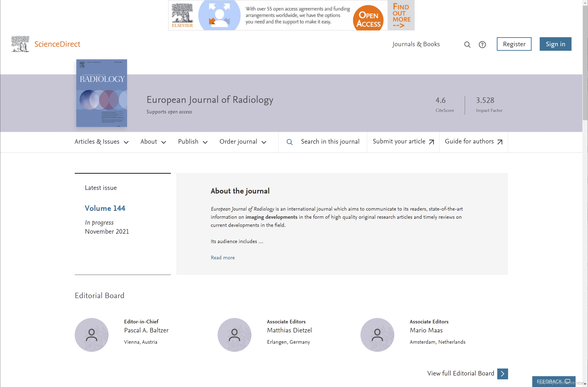The width and height of the screenshot is (588, 387).
Task: Click Pascal A. Baltzer avatar icon
Action: [91, 335]
